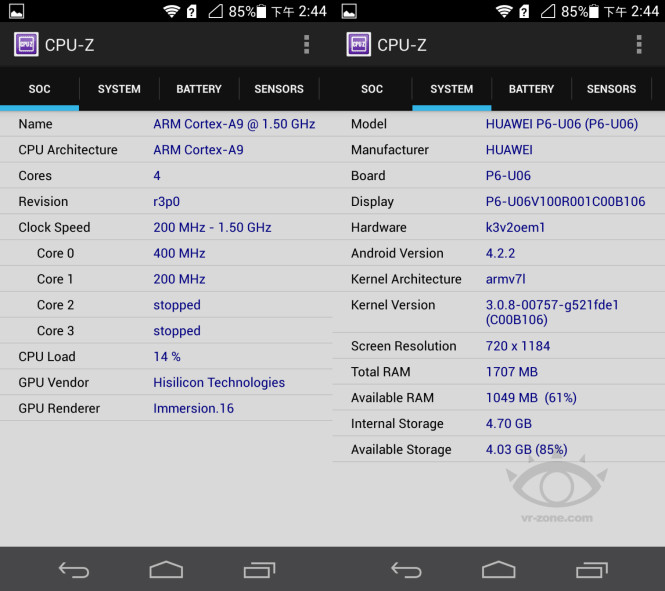Select GPU Renderer 'Immersion.16'
The width and height of the screenshot is (665, 591).
tap(193, 409)
